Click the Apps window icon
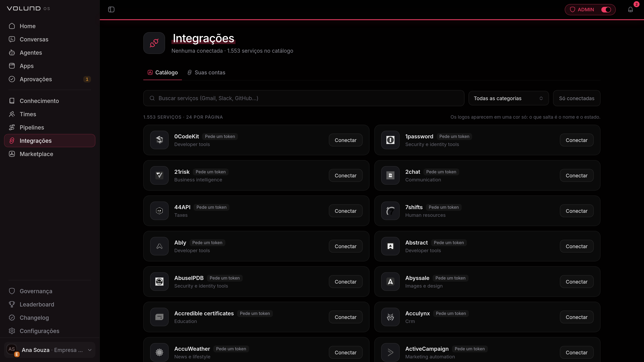 (x=12, y=66)
